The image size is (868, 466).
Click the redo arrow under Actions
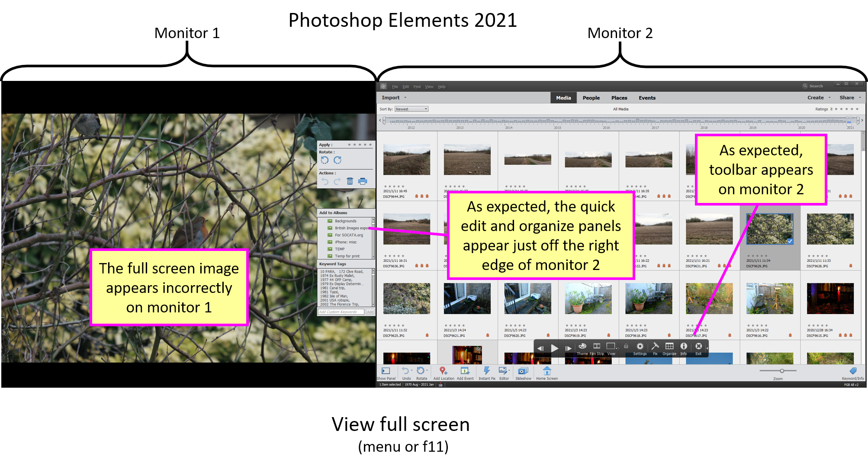click(337, 181)
